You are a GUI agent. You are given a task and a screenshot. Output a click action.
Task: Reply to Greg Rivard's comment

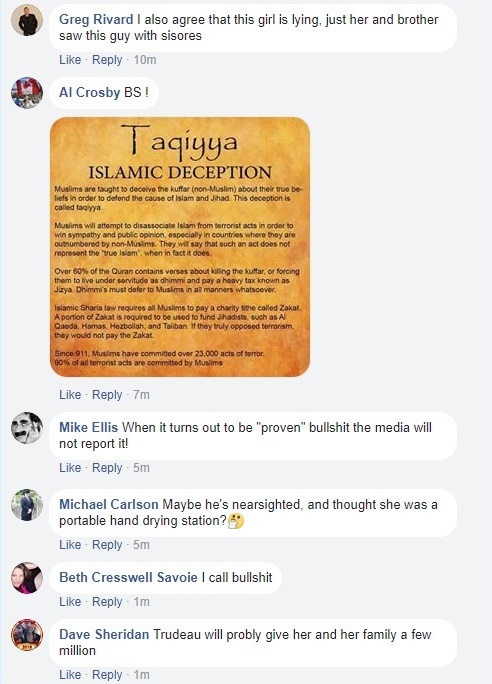click(x=107, y=60)
